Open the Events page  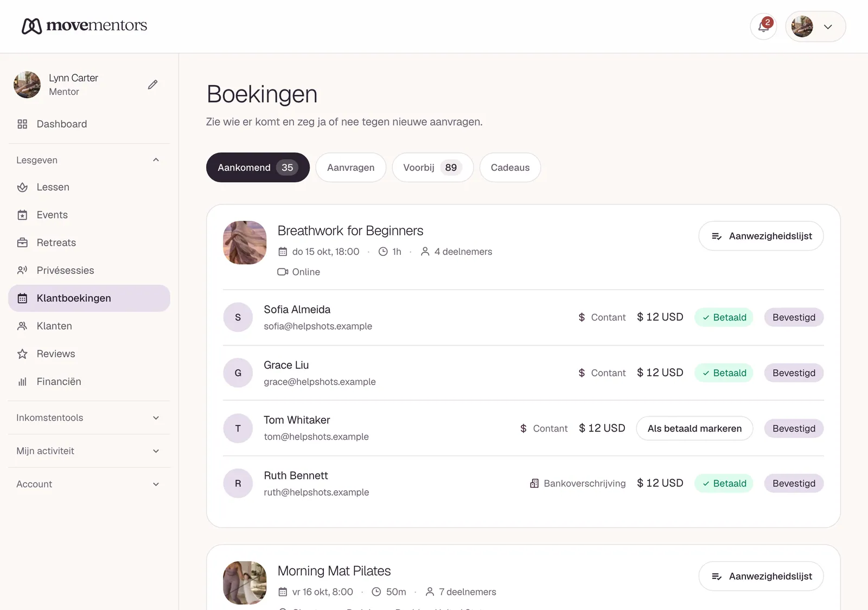click(x=89, y=215)
